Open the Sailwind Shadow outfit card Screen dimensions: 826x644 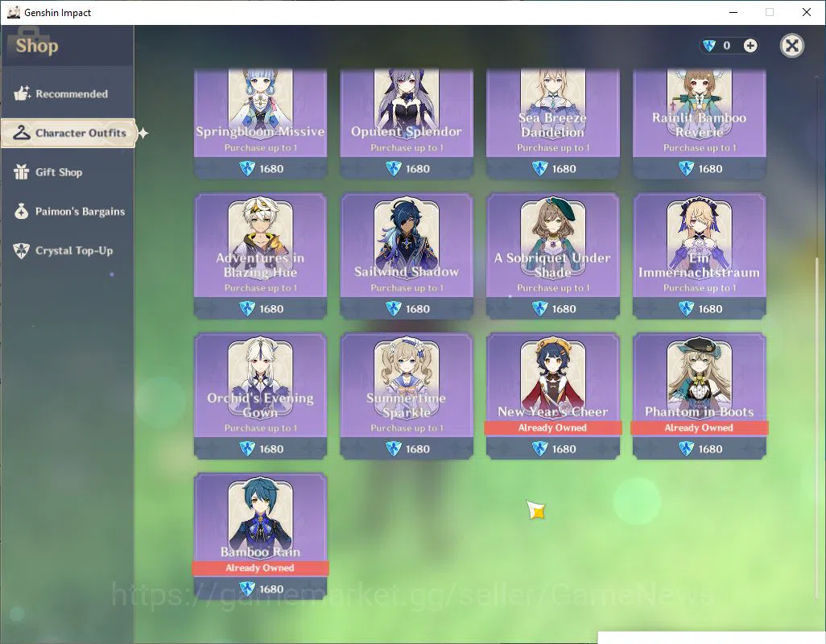(407, 256)
